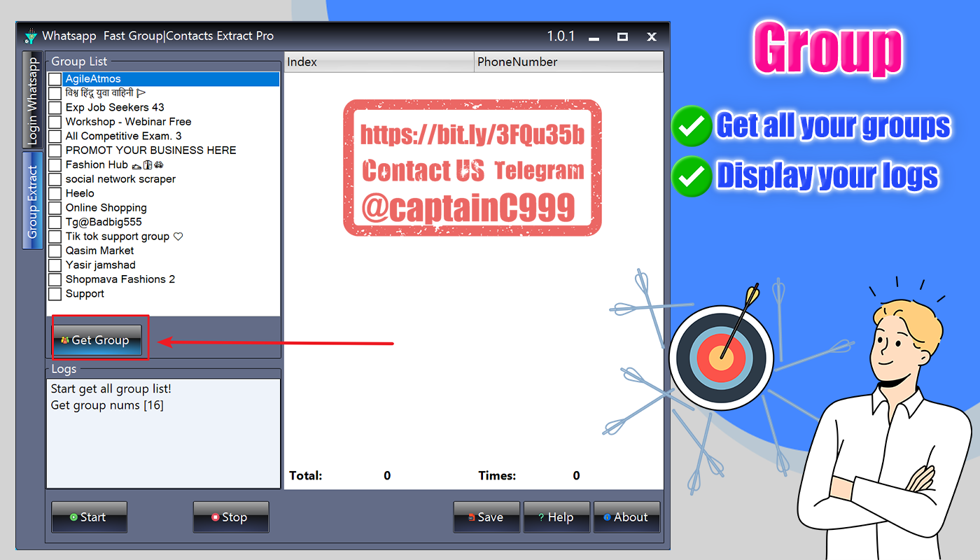Click the Get Group button

(97, 340)
